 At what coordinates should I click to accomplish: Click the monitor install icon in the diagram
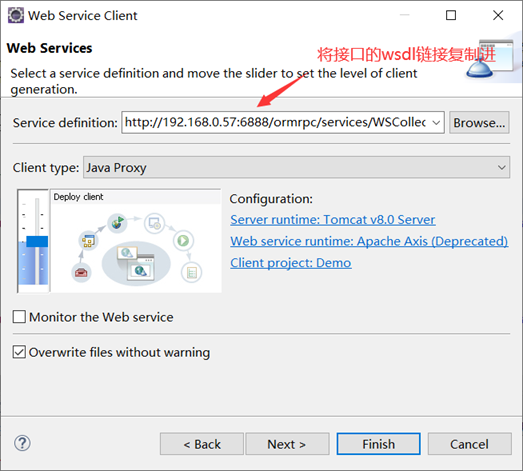(x=154, y=223)
